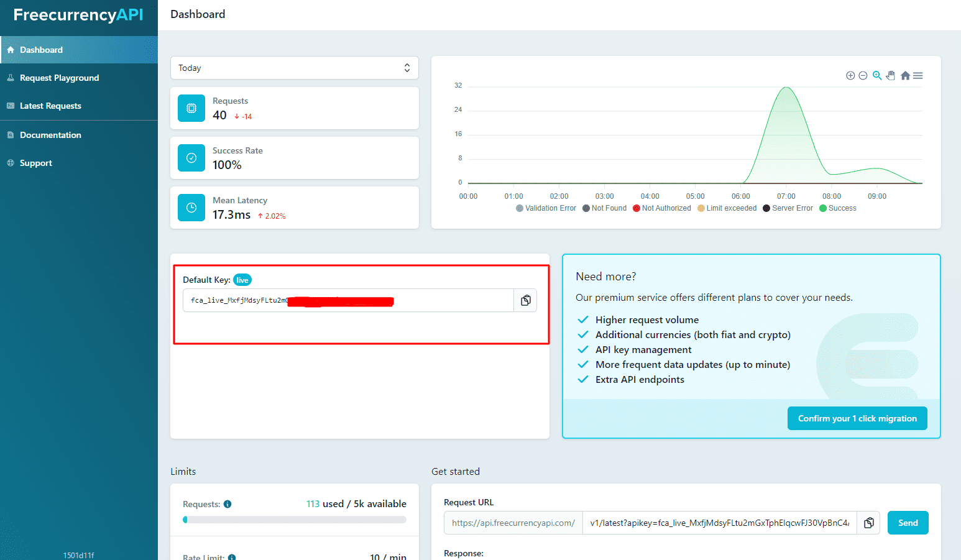Activate chart panning hand tool
Screen dimensions: 961x560
[891, 75]
